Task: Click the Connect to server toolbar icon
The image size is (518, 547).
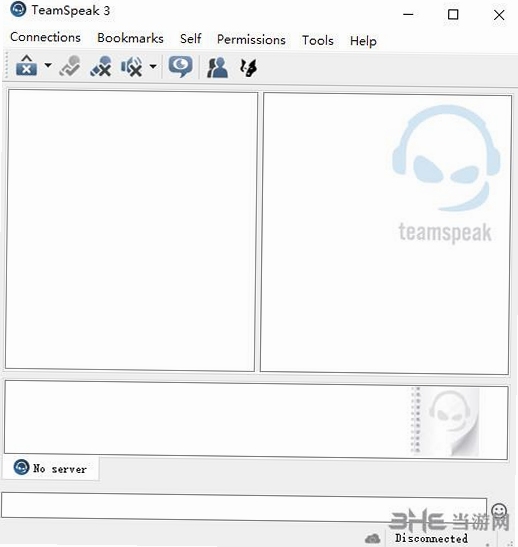Action: [x=26, y=65]
